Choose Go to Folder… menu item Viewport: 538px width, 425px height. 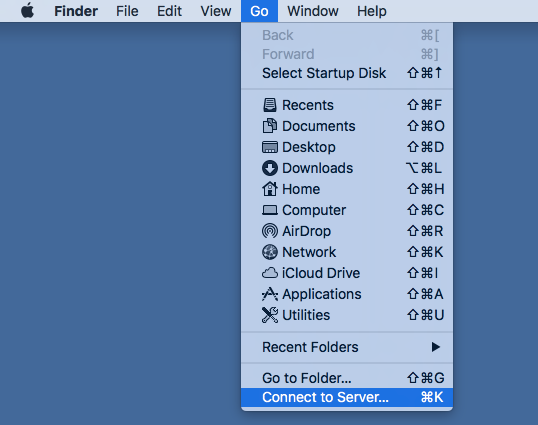(x=347, y=378)
